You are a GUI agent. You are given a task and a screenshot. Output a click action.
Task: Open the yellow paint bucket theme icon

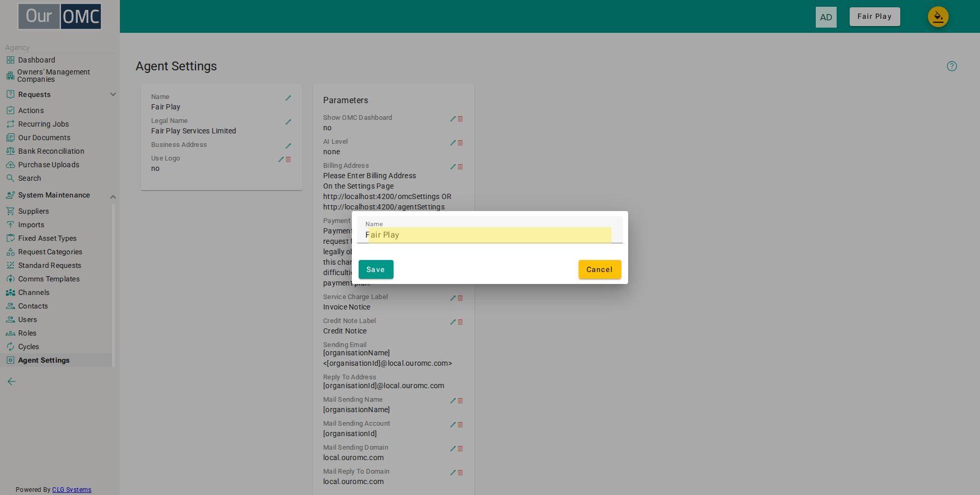[938, 17]
